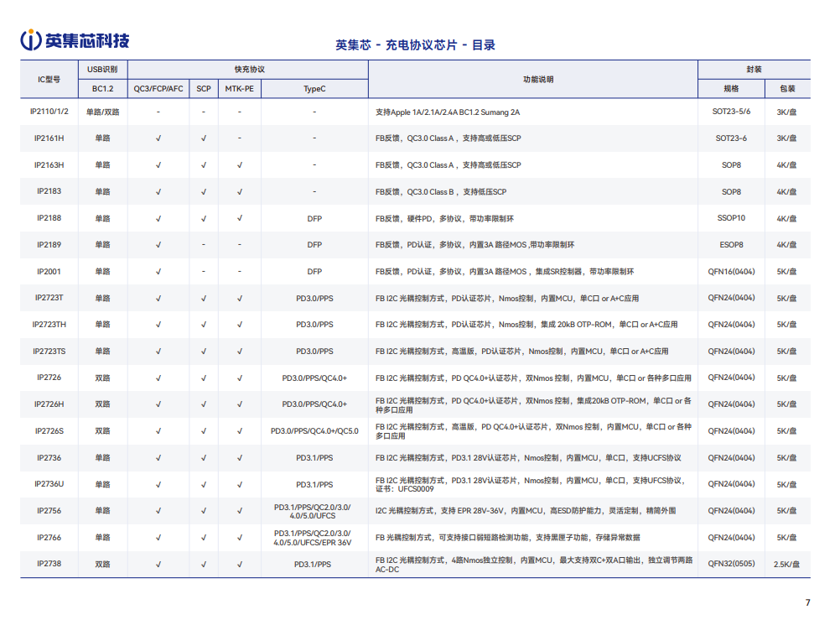This screenshot has height=620, width=840.
Task: Click the 英集芯科技 company logo
Action: [75, 40]
